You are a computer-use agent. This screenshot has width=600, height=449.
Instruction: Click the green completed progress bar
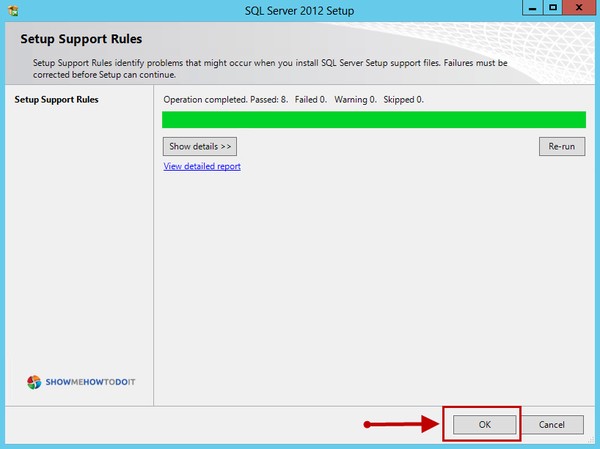pos(373,120)
